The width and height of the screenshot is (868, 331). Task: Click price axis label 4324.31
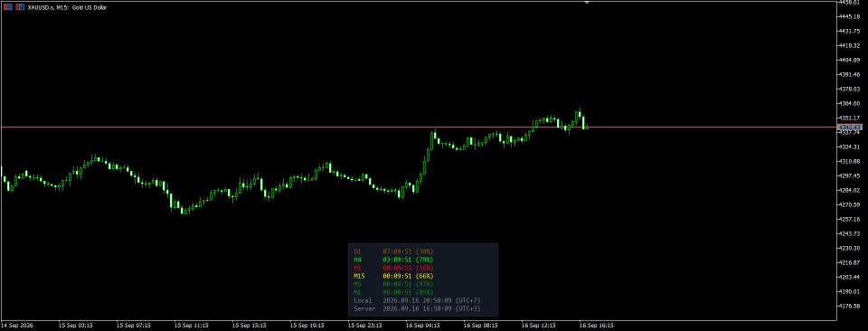[850, 147]
